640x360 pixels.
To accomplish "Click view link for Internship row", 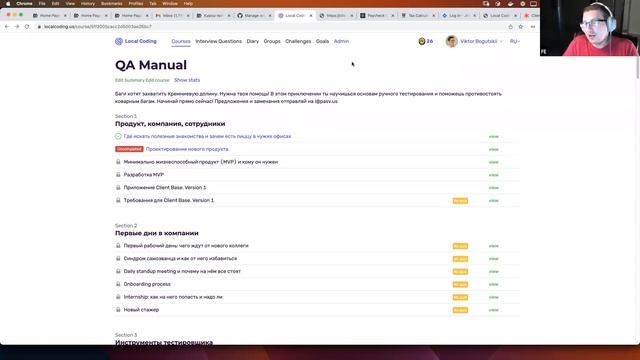I will (x=493, y=297).
